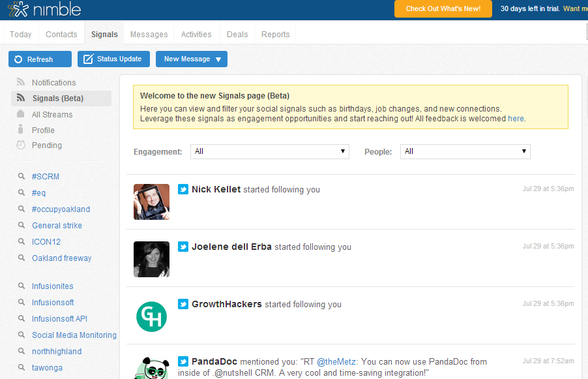Viewport: 588px width, 379px height.
Task: Open the @theMetz mention link
Action: pyautogui.click(x=336, y=362)
